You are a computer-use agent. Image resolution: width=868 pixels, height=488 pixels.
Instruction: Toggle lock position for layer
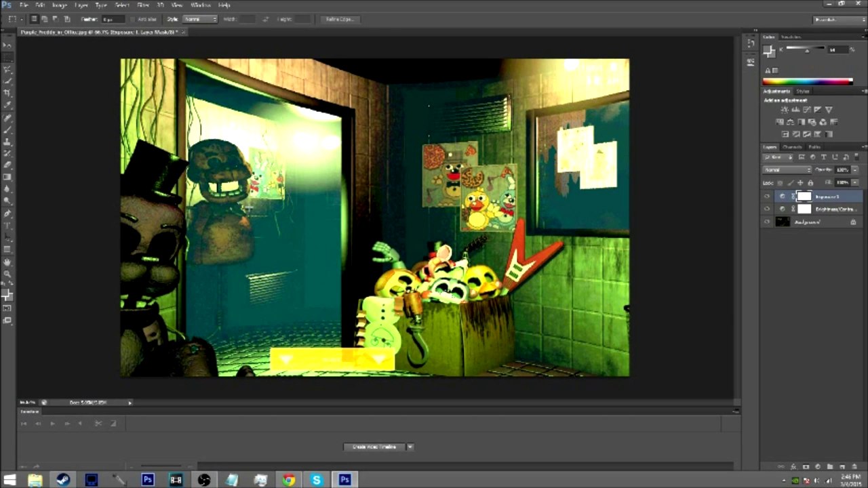click(801, 183)
